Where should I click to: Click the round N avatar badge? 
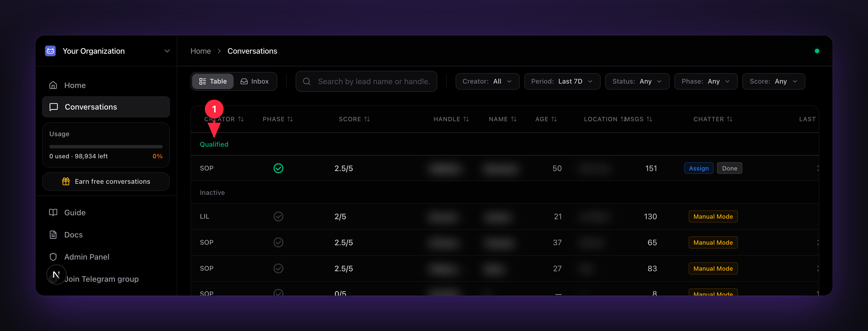[56, 275]
